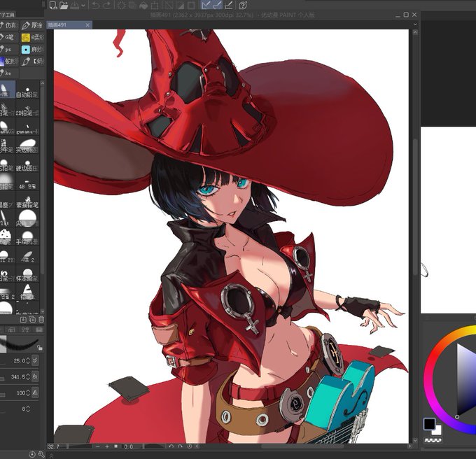
Task: Open the sub tool detail wrench icon
Action: (41, 454)
